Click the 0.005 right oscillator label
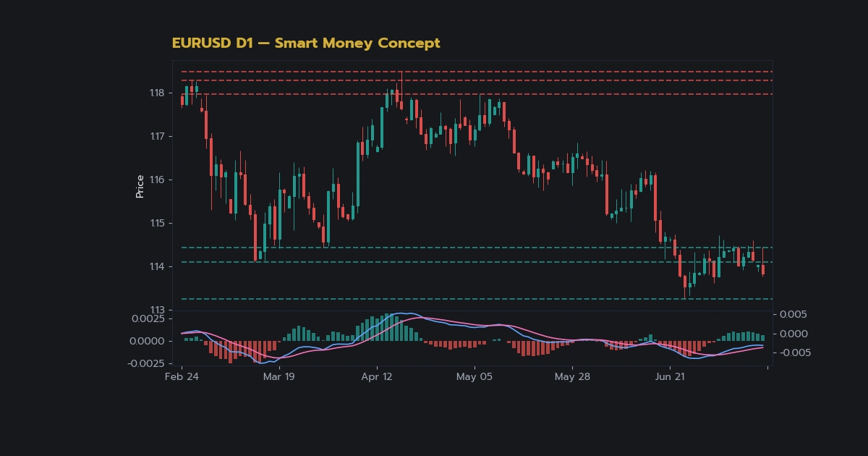 (x=793, y=314)
